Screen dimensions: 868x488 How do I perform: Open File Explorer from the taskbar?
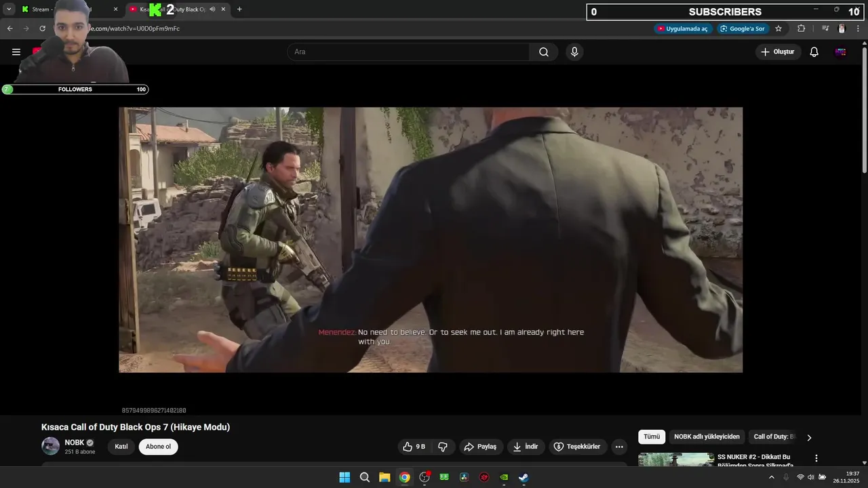pos(384,477)
